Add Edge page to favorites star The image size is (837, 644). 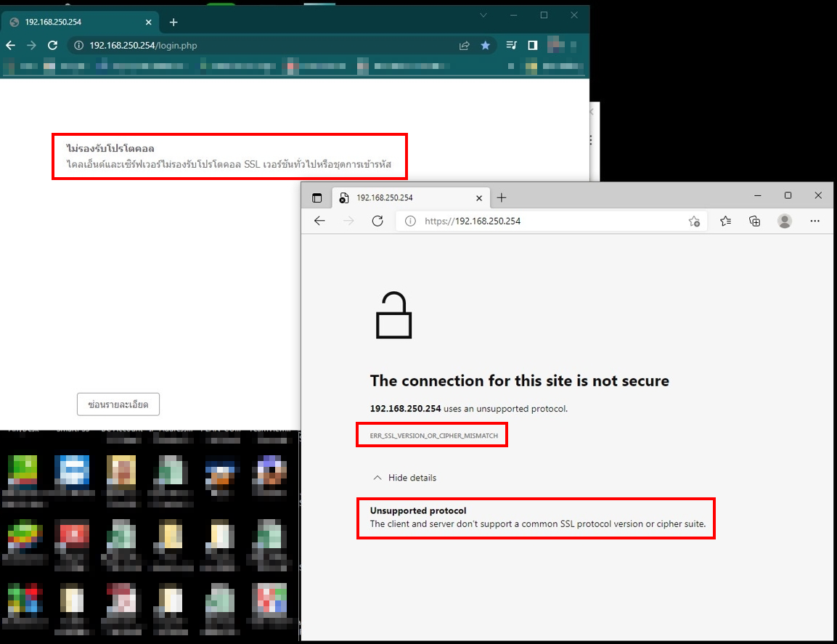point(694,221)
